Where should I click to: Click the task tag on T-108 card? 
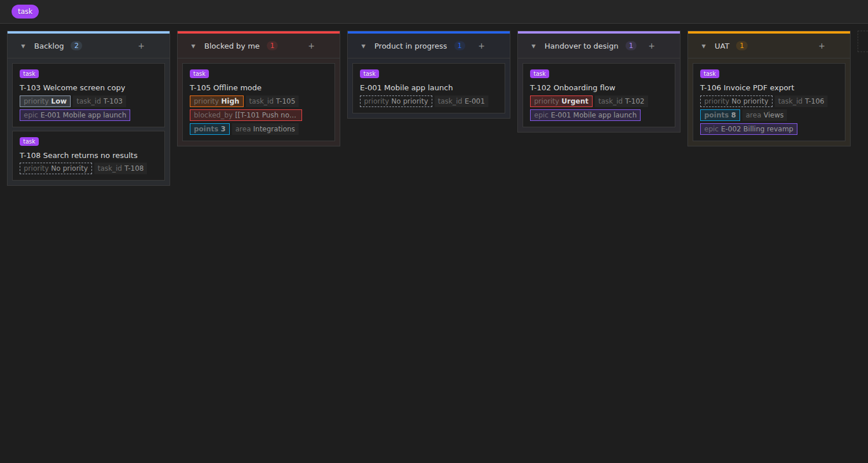point(30,141)
